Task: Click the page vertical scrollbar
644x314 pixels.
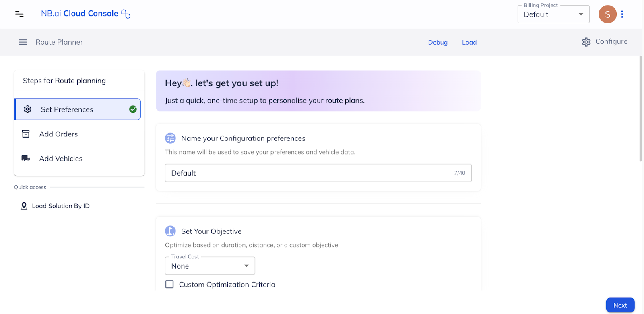Action: point(640,109)
